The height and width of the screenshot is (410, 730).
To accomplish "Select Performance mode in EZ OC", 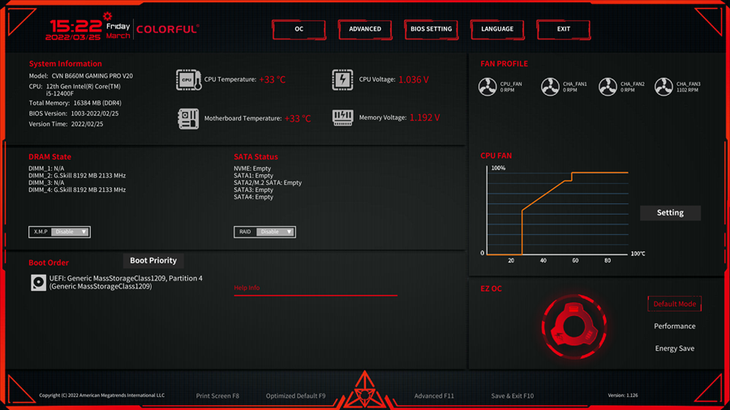I will 674,326.
